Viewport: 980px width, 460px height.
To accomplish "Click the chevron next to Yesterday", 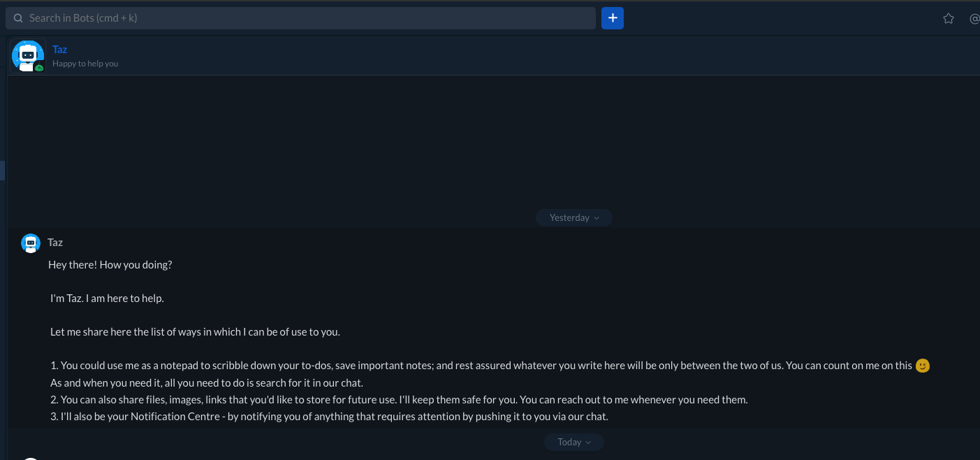I will click(x=597, y=218).
